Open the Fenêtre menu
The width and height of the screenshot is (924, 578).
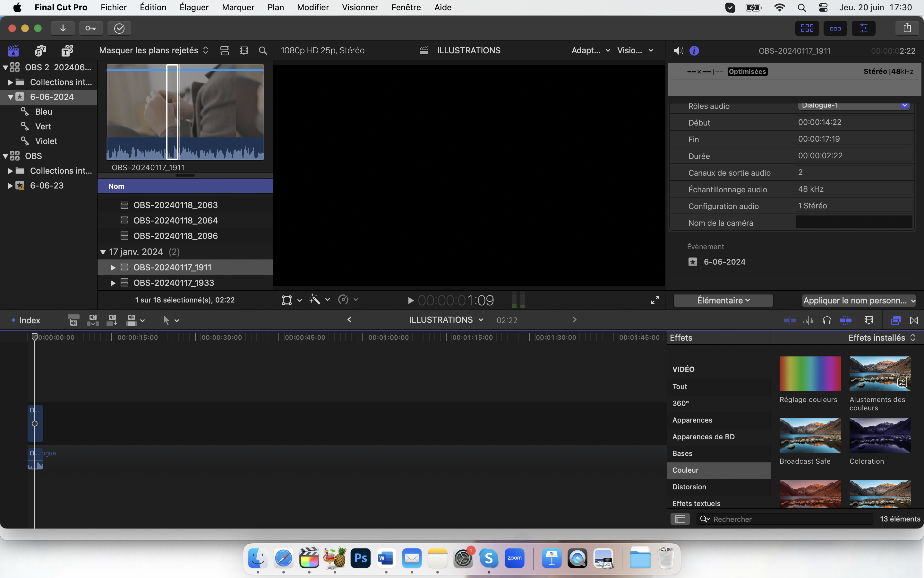click(406, 7)
